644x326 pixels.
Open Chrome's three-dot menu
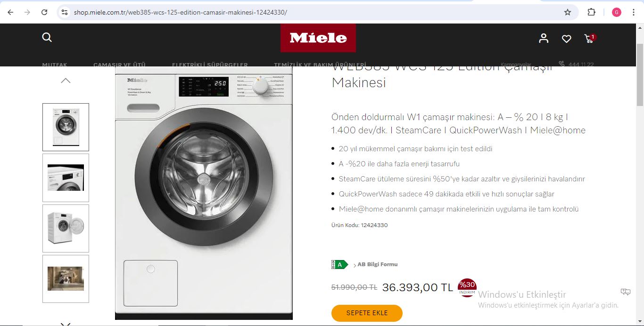point(634,12)
